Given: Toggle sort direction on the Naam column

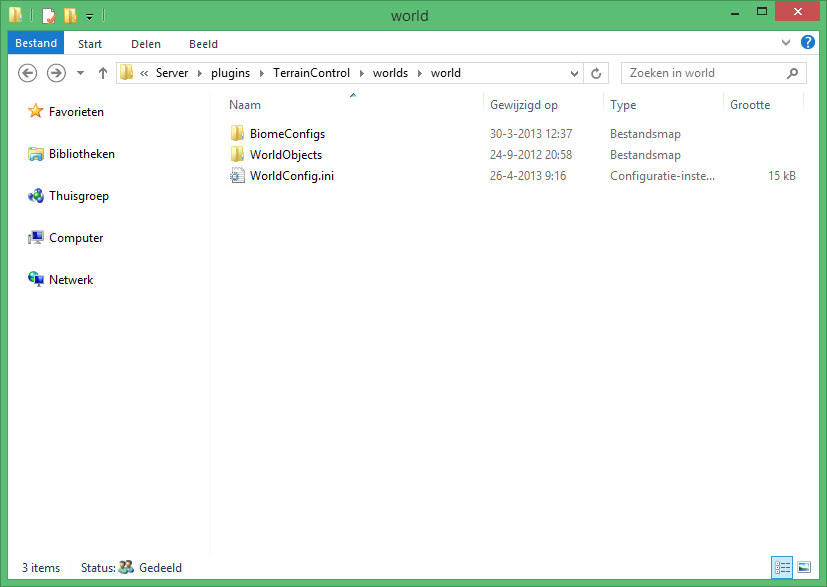Looking at the screenshot, I should pyautogui.click(x=245, y=104).
